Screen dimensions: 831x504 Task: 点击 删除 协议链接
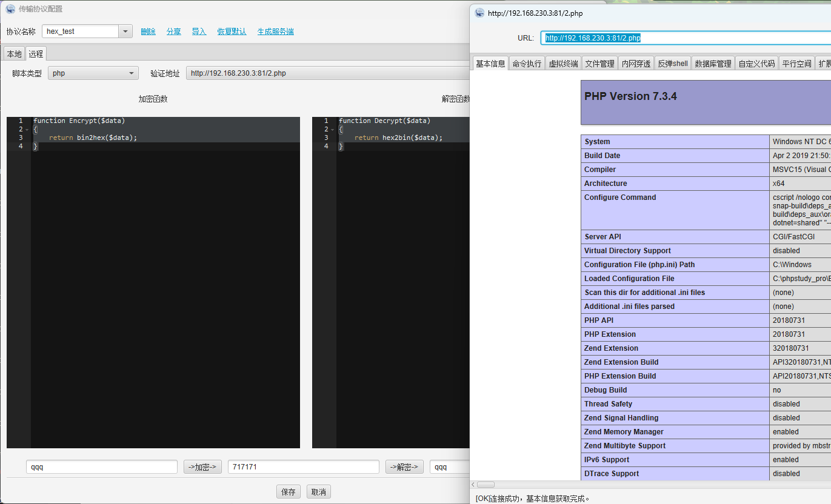click(x=148, y=31)
